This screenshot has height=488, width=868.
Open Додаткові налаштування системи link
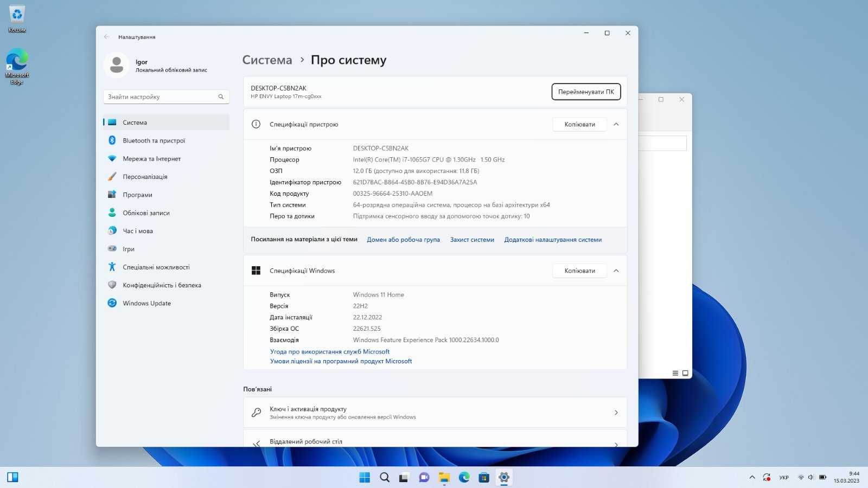pyautogui.click(x=553, y=240)
